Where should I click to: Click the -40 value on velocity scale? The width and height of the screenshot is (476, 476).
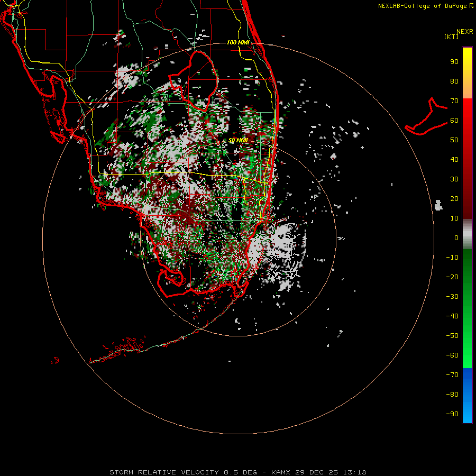pos(452,316)
